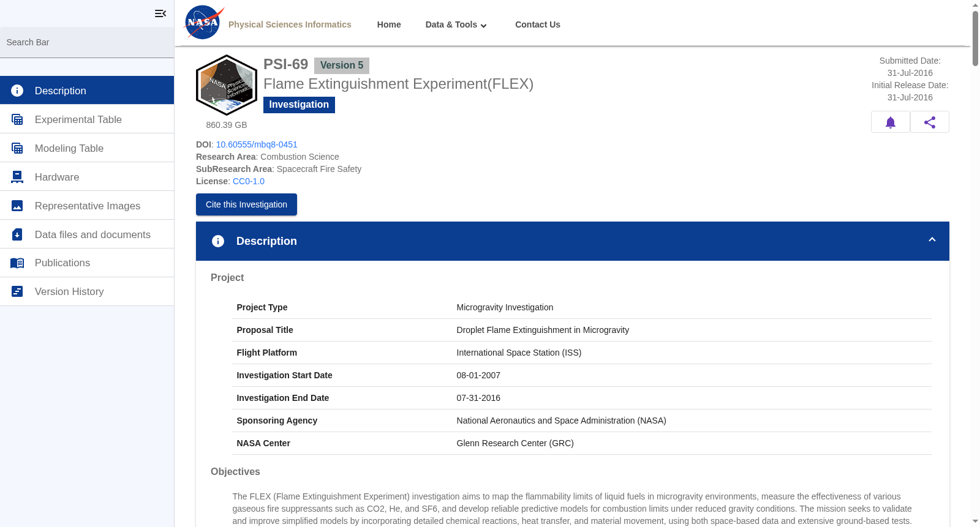Image resolution: width=980 pixels, height=527 pixels.
Task: Click the 'Investigation End Date' label
Action: click(x=283, y=398)
